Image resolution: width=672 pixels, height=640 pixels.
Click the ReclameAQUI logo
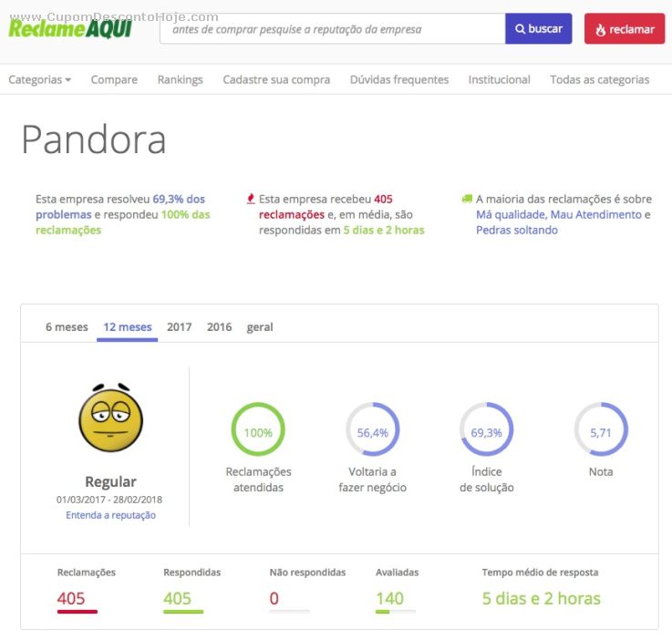pos(71,28)
